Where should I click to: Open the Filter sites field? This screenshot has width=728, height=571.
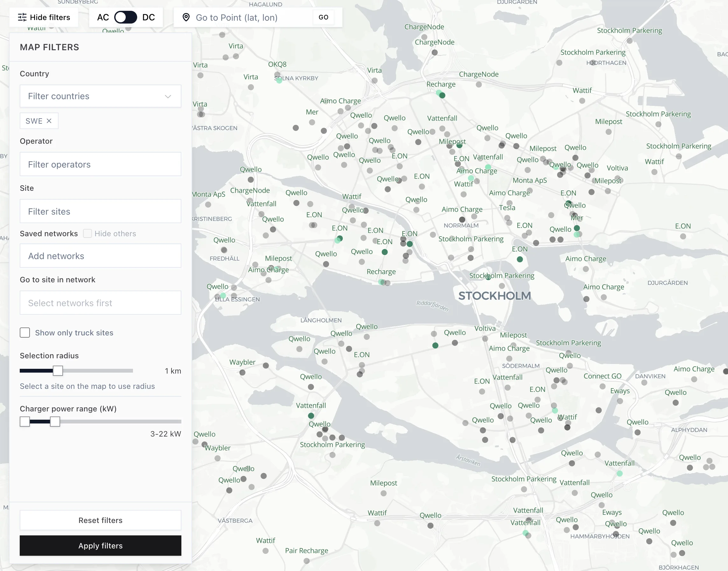pos(100,211)
